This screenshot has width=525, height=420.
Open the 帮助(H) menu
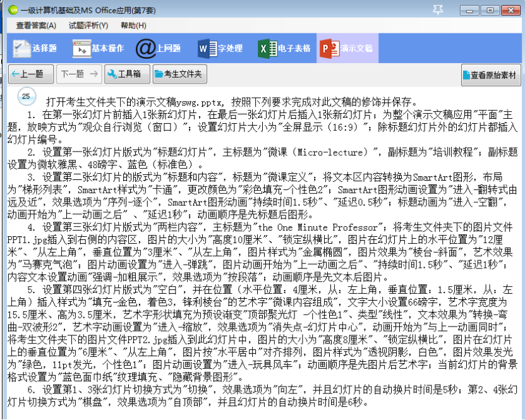(133, 25)
